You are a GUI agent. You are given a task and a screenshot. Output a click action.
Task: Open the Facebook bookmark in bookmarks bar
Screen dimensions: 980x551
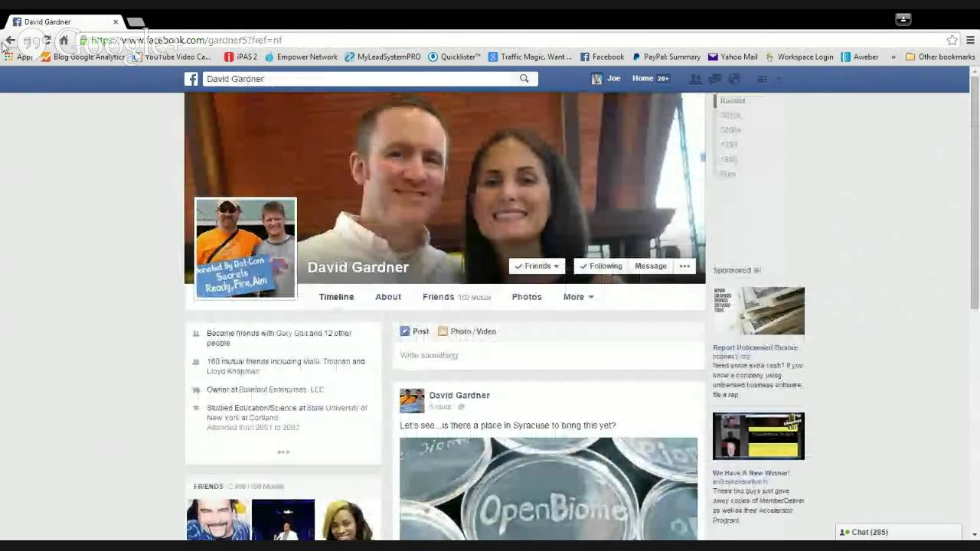tap(602, 57)
